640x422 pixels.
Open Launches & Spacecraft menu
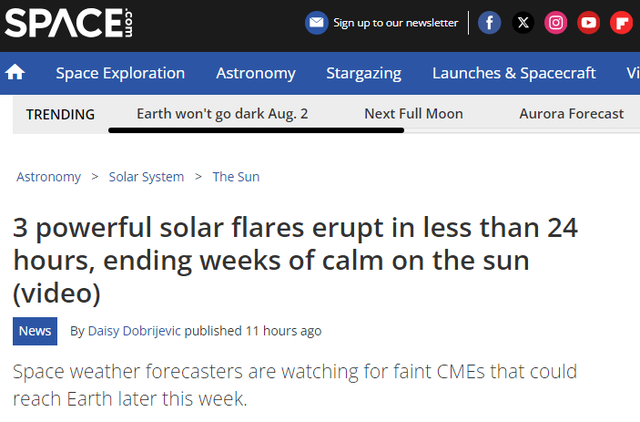point(514,73)
